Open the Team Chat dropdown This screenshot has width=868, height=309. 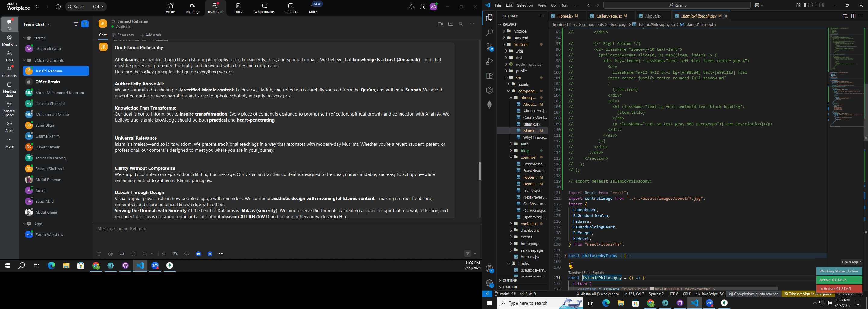[x=37, y=24]
